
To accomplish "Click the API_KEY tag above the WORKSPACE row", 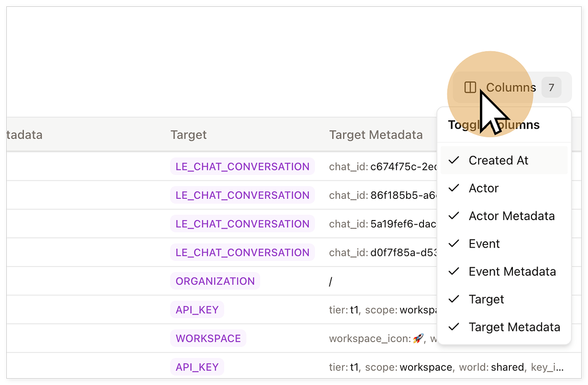I will [x=197, y=310].
